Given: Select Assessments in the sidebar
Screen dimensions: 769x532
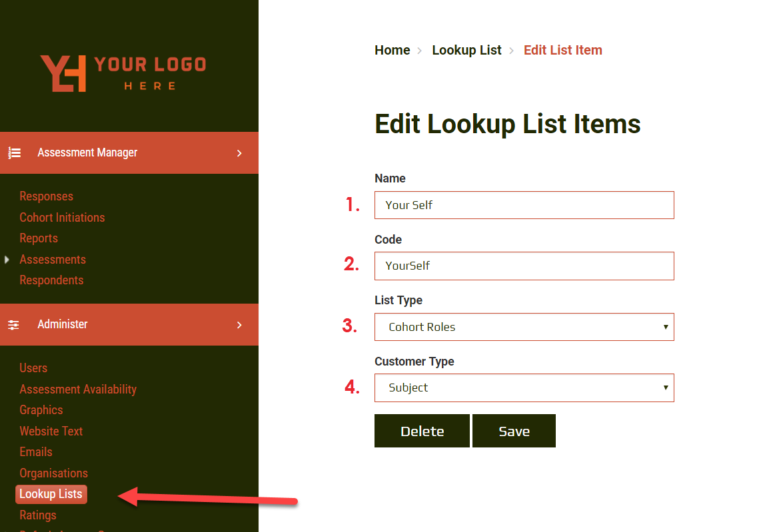Looking at the screenshot, I should [53, 260].
